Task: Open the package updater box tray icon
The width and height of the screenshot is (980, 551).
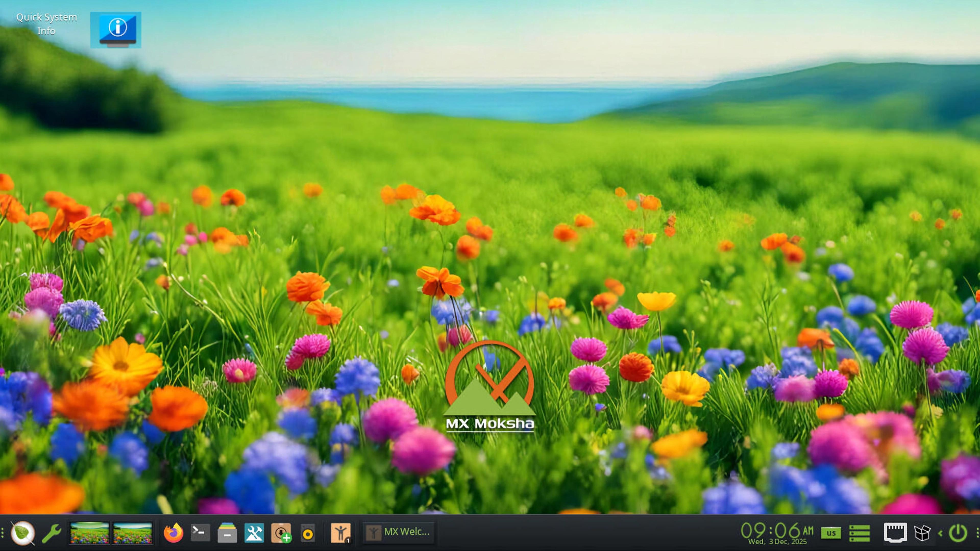Action: coord(923,533)
